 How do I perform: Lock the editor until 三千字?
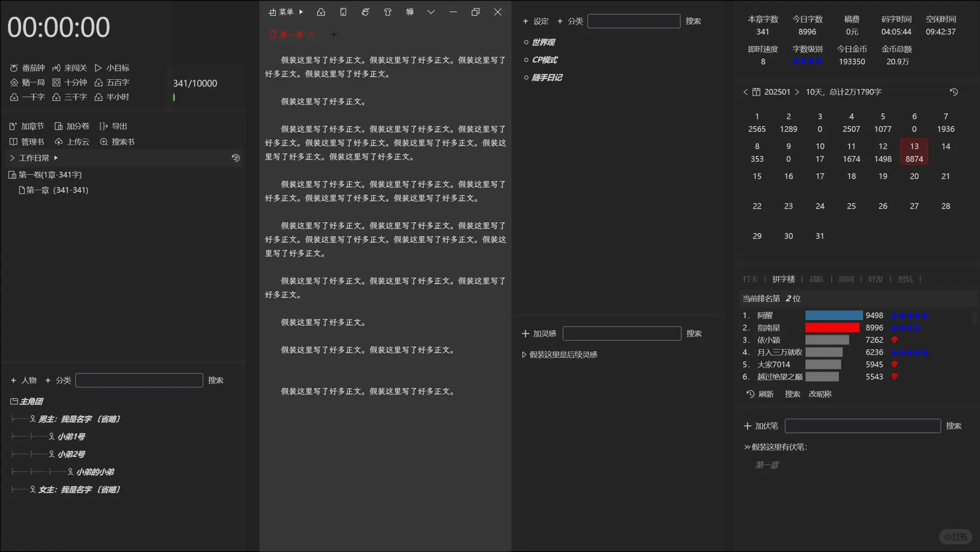70,97
